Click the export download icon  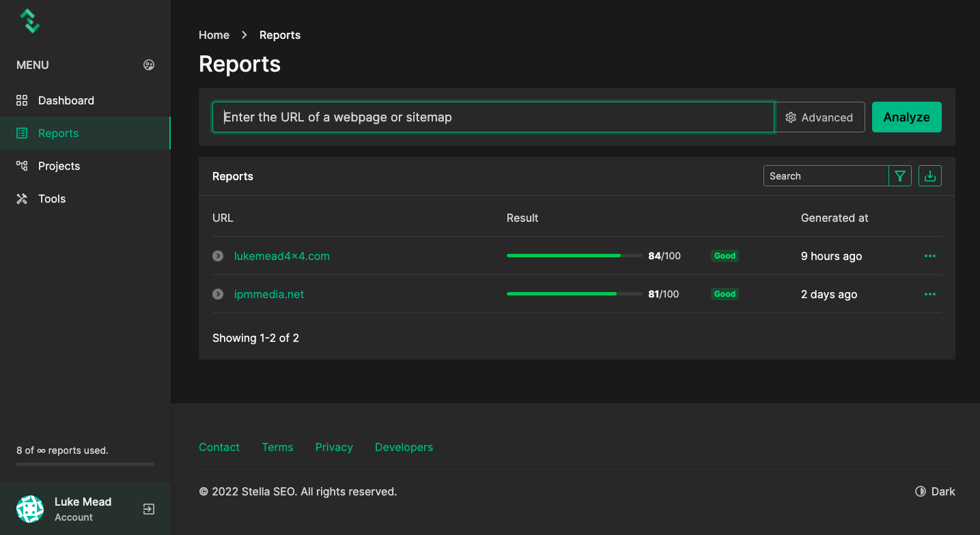click(929, 176)
